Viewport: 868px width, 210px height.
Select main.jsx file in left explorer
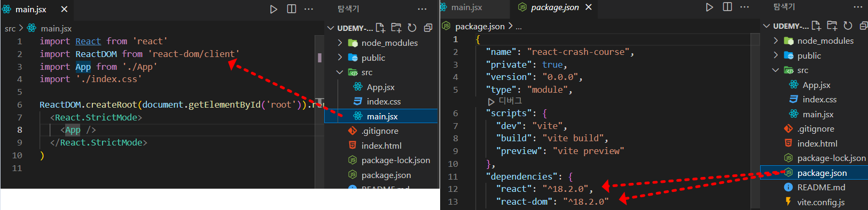click(x=381, y=116)
